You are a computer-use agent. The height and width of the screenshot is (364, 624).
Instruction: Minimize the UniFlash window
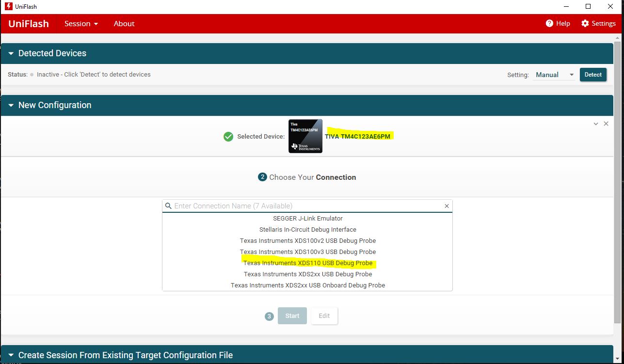pyautogui.click(x=566, y=6)
